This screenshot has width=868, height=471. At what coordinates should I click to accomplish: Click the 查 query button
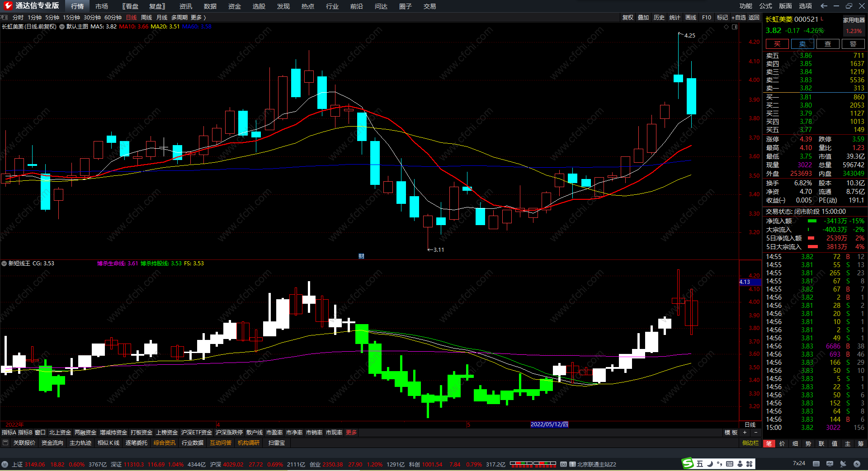click(828, 44)
